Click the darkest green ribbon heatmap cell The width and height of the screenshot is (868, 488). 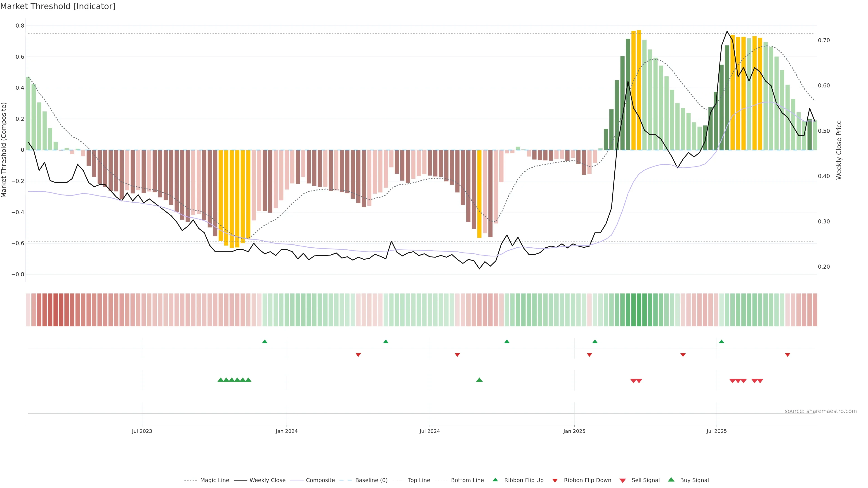pyautogui.click(x=639, y=310)
